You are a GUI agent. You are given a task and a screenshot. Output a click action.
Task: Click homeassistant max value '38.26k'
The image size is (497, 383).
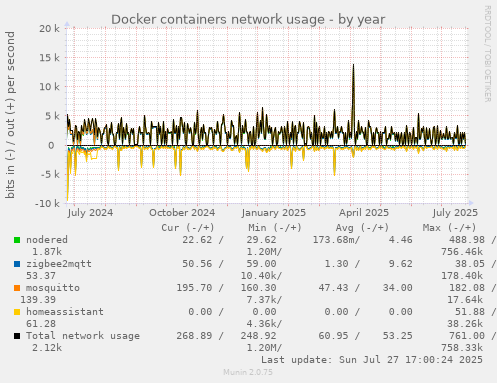(465, 324)
